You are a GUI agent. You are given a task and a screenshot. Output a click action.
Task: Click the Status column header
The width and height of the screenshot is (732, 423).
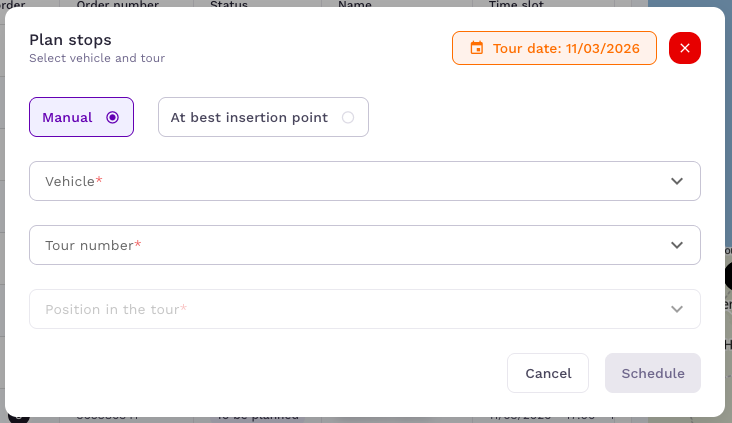point(229,4)
